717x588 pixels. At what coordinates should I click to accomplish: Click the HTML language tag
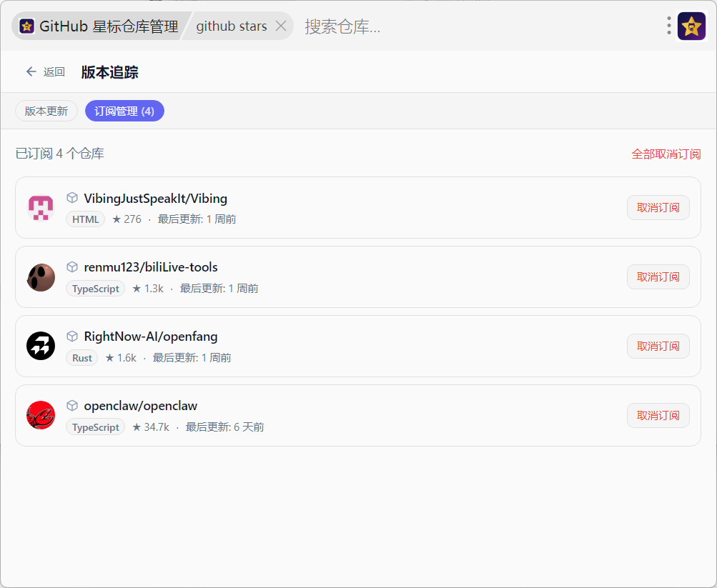(86, 219)
